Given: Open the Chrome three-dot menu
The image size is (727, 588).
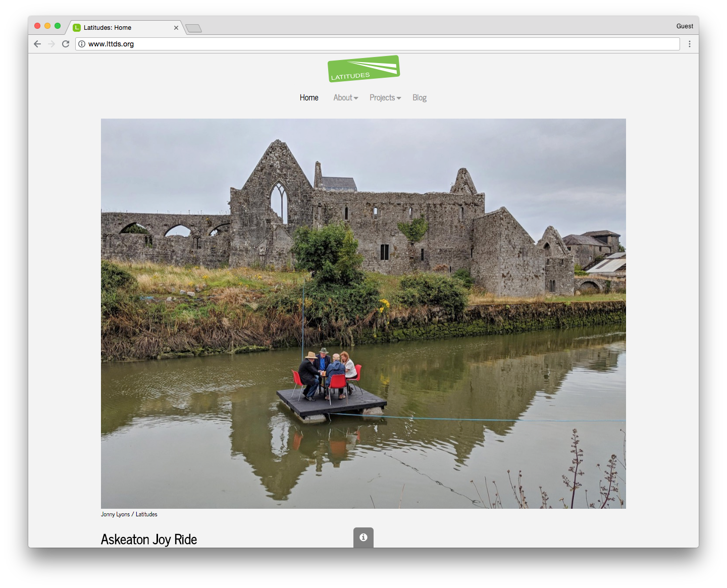Looking at the screenshot, I should click(690, 44).
